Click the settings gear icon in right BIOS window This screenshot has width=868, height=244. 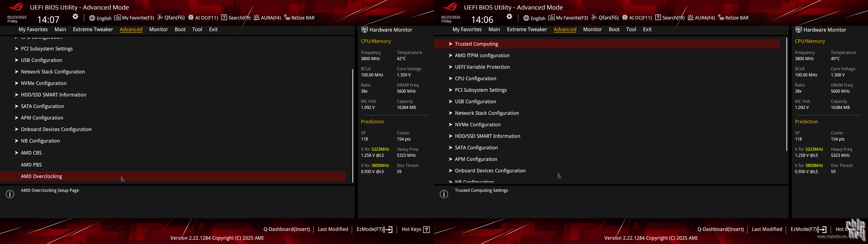coord(509,16)
